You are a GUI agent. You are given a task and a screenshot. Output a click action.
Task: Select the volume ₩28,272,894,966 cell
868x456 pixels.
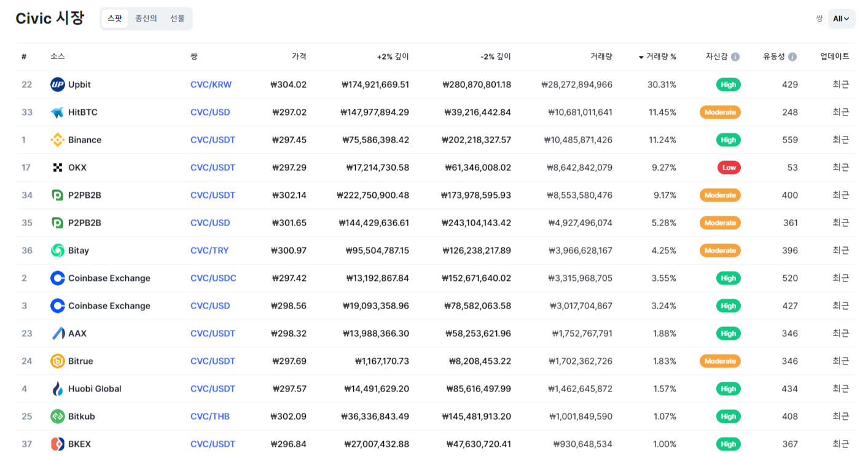tap(577, 85)
